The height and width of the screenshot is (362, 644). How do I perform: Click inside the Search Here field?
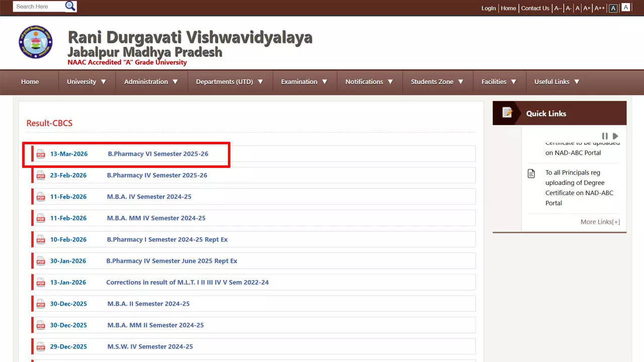35,6
